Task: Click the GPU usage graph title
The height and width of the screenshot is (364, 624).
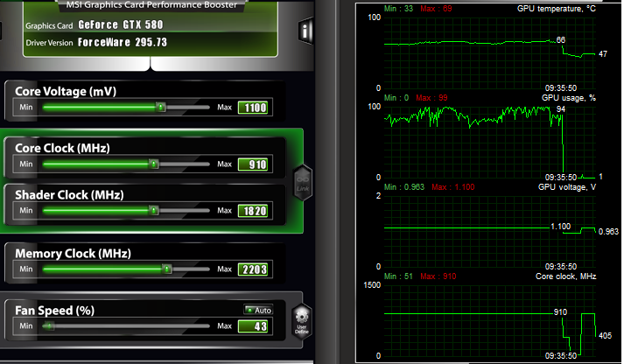Action: [x=569, y=98]
